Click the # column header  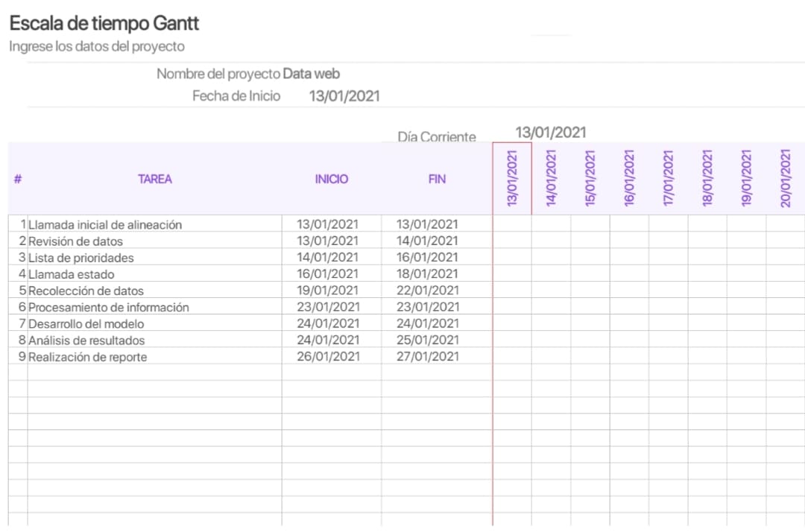click(x=17, y=179)
